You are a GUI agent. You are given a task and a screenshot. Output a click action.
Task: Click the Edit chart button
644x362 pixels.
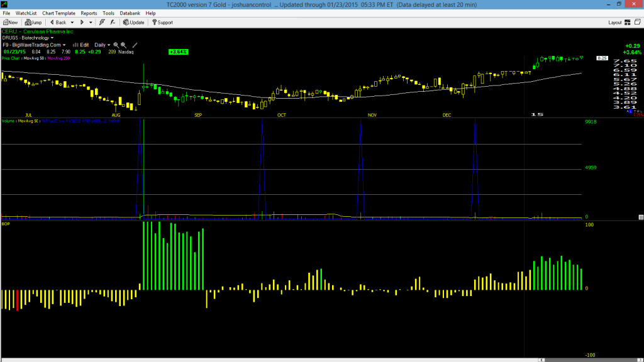tap(81, 45)
